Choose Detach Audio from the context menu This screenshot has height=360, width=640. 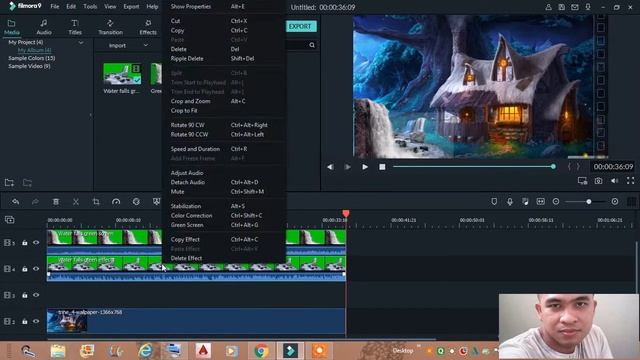tap(188, 182)
